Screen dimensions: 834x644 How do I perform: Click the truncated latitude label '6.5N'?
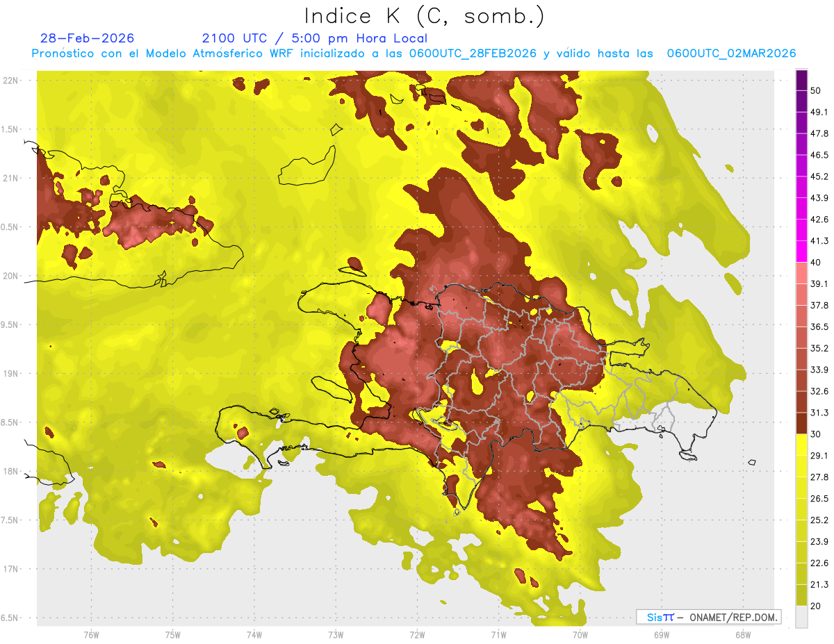10,618
